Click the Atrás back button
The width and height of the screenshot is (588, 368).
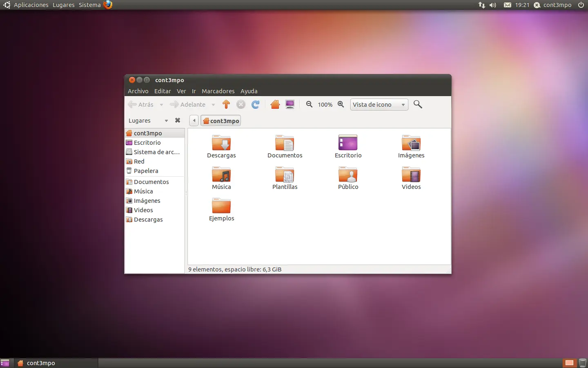(x=141, y=105)
